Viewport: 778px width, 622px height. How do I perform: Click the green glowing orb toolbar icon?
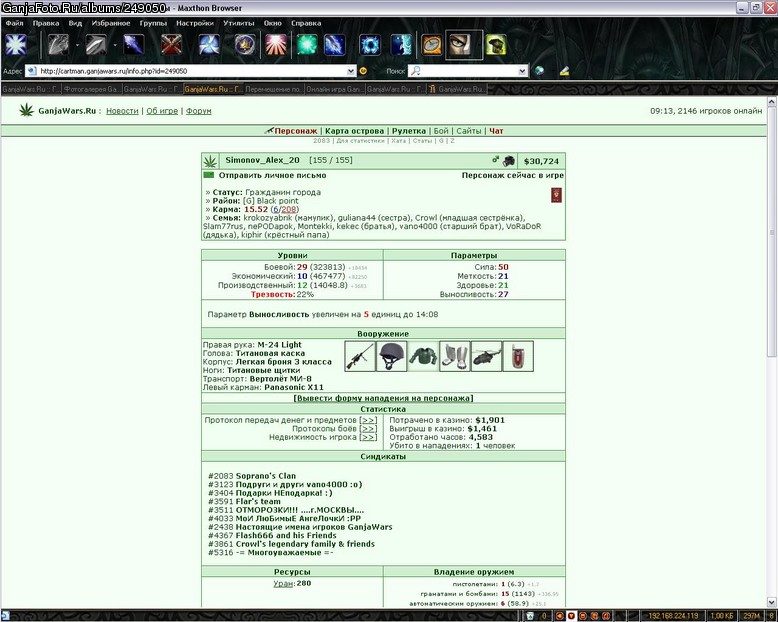[307, 45]
